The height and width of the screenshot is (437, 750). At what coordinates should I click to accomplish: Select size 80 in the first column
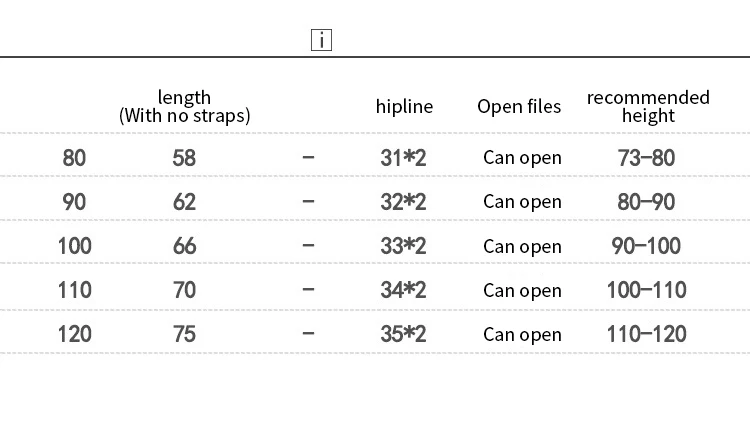(x=74, y=157)
